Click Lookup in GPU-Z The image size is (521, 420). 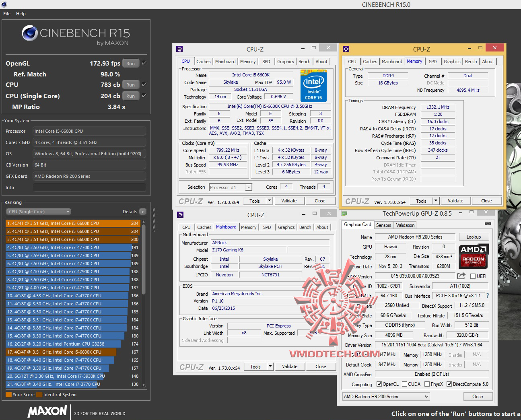pyautogui.click(x=474, y=237)
